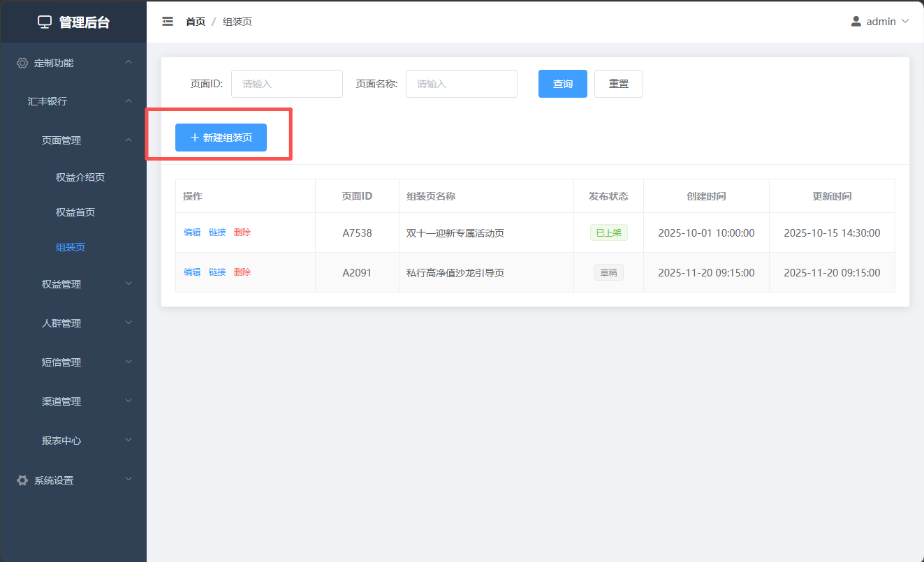Click the admin user avatar icon

tap(856, 22)
